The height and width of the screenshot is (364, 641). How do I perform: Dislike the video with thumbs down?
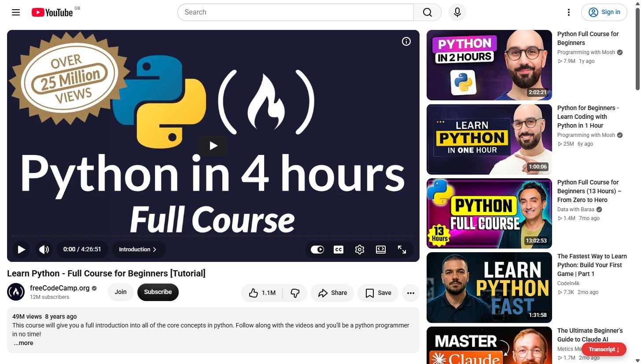[x=295, y=293]
